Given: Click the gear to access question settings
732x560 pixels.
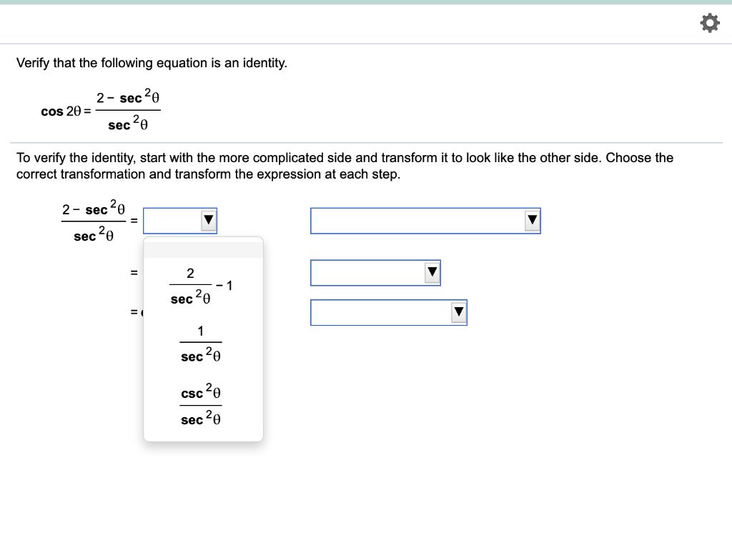Looking at the screenshot, I should pyautogui.click(x=710, y=22).
